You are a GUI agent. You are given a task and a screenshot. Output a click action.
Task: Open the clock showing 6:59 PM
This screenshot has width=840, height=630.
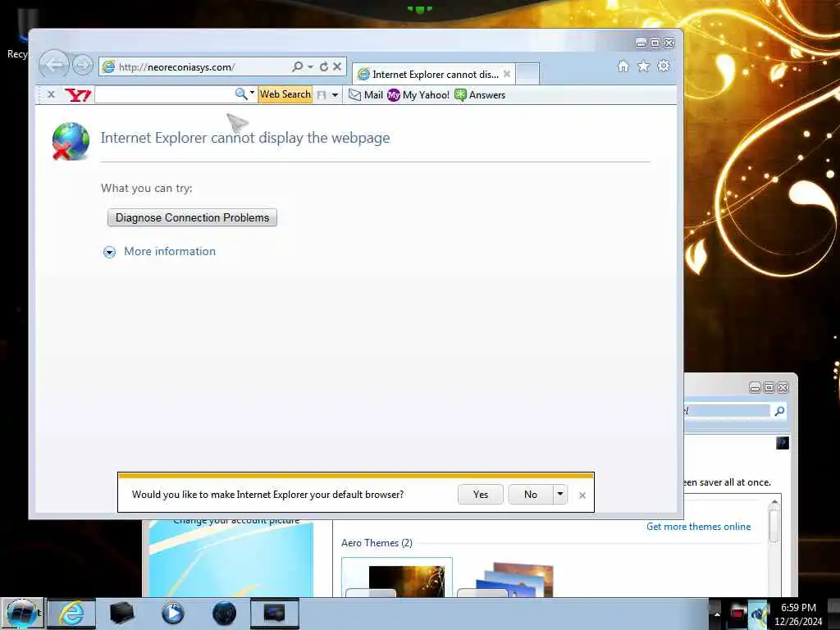click(798, 614)
